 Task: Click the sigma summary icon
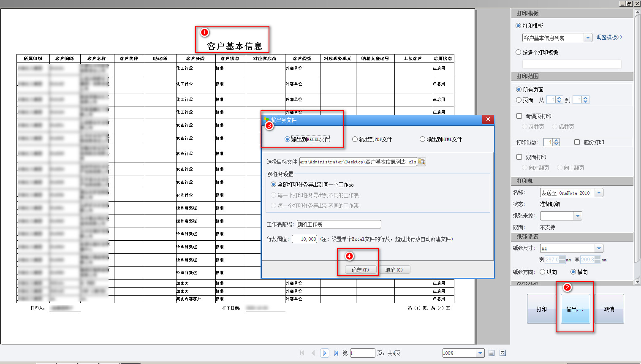click(502, 353)
